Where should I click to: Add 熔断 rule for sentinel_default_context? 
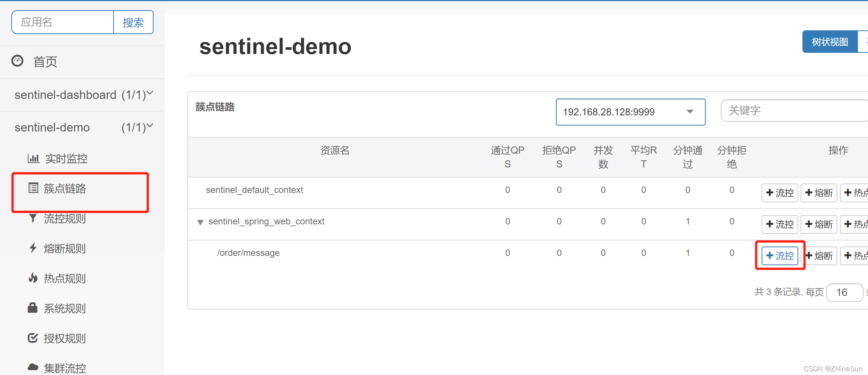coord(819,193)
